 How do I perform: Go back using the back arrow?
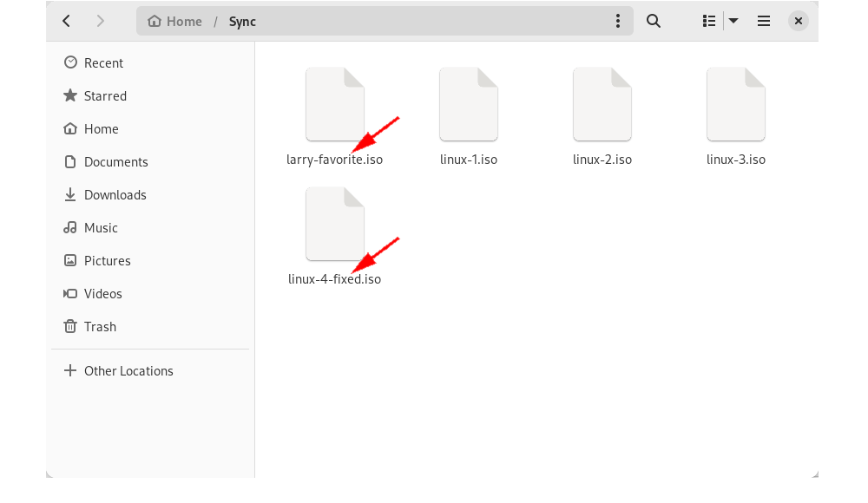click(67, 21)
